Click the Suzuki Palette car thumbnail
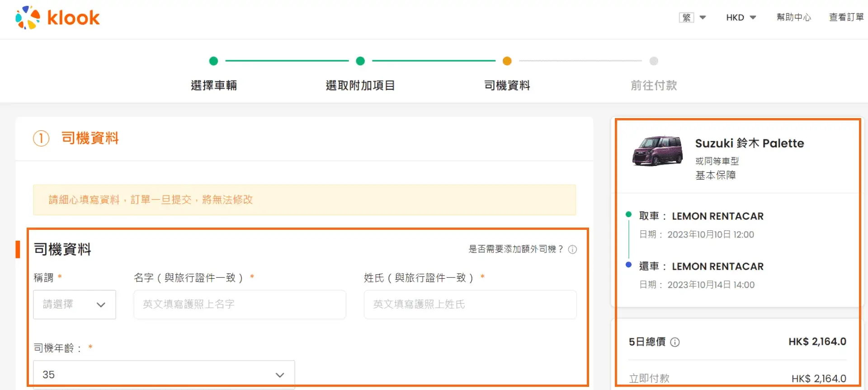868x390 pixels. point(657,151)
